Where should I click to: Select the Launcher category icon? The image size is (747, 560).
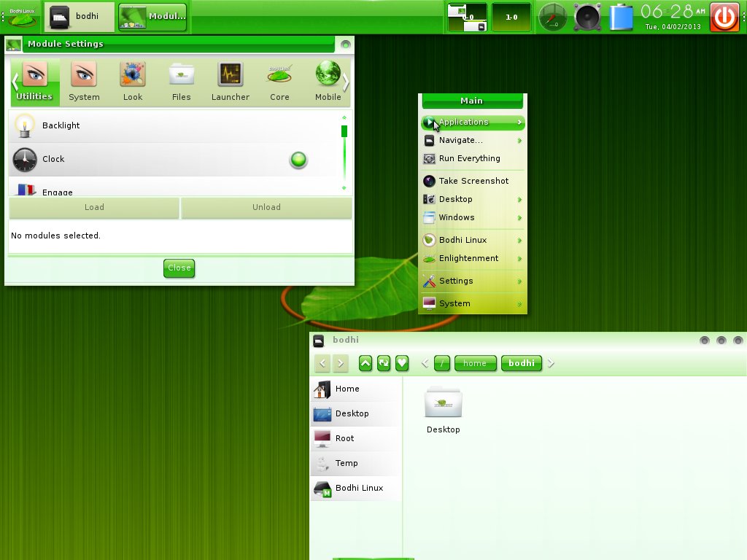pyautogui.click(x=231, y=82)
